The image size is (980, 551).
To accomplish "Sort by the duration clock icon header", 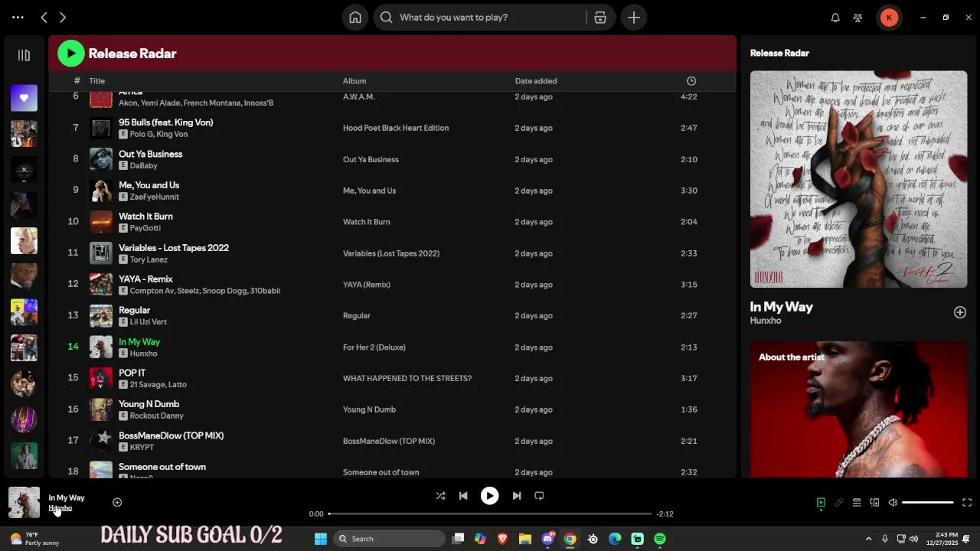I will (691, 81).
